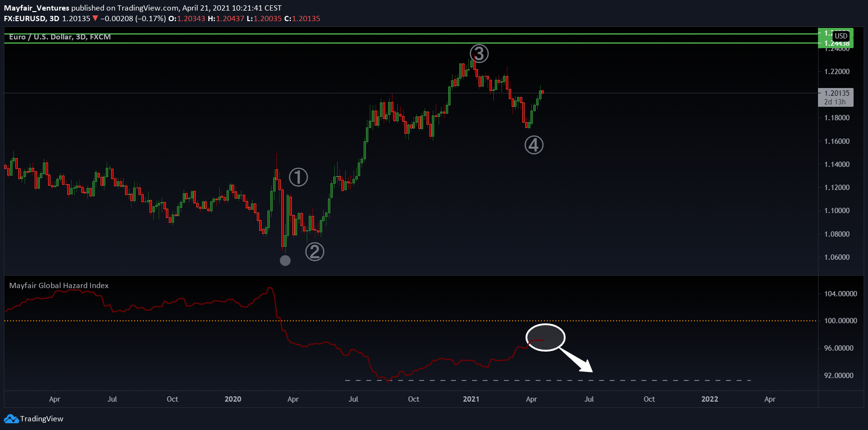Click the 104.00000 indicator axis label

pos(841,293)
